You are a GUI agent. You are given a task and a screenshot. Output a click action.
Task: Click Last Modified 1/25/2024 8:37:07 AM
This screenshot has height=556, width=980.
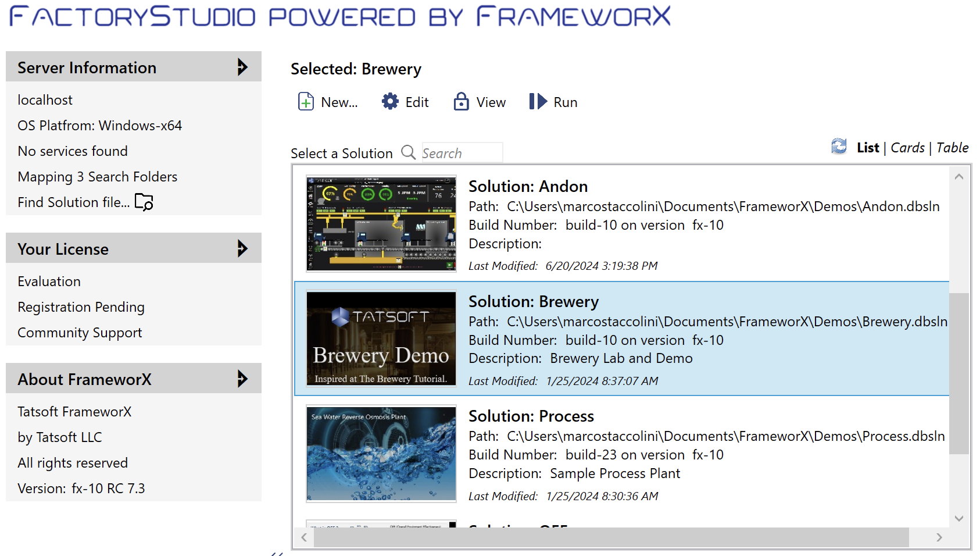click(563, 381)
